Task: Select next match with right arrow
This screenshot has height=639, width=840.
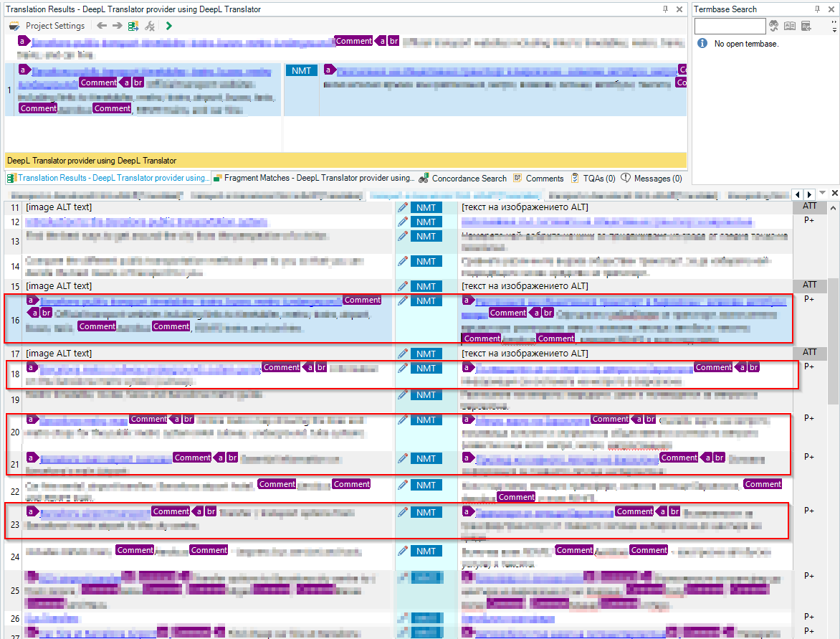Action: click(118, 26)
